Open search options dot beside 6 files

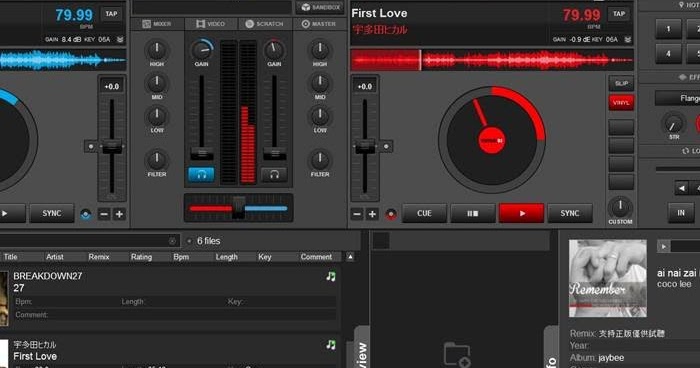[189, 241]
